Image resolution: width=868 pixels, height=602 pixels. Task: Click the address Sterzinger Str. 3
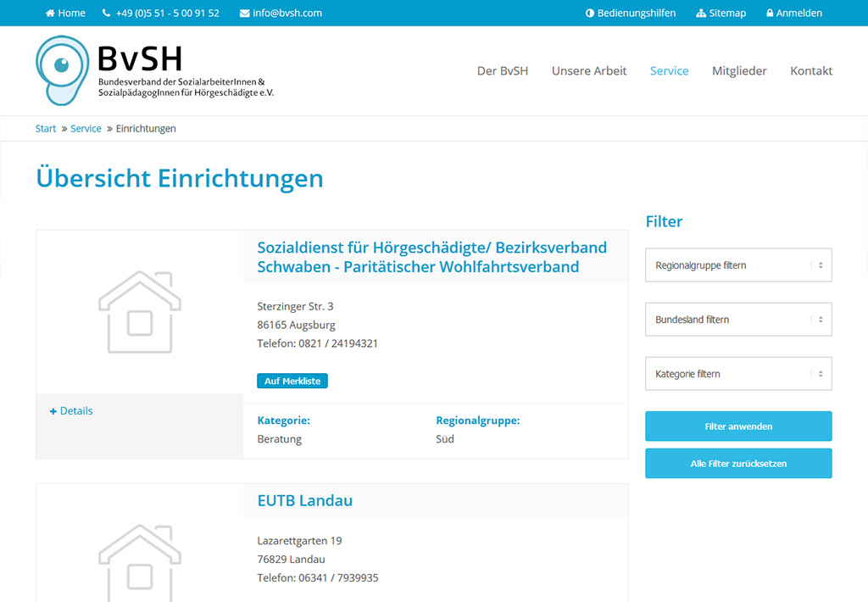coord(295,306)
